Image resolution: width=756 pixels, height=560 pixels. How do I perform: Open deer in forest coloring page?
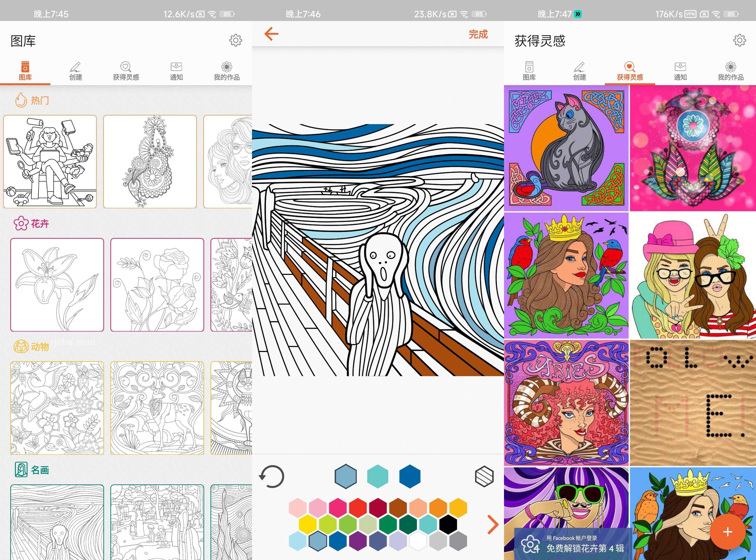tap(157, 408)
